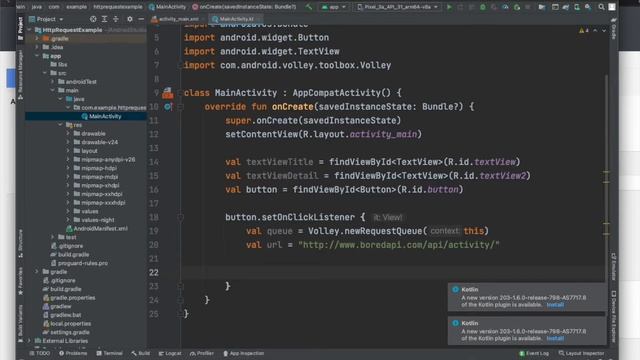The width and height of the screenshot is (640, 360).
Task: Switch to the MainActivity.kt editor tab
Action: pos(236,19)
